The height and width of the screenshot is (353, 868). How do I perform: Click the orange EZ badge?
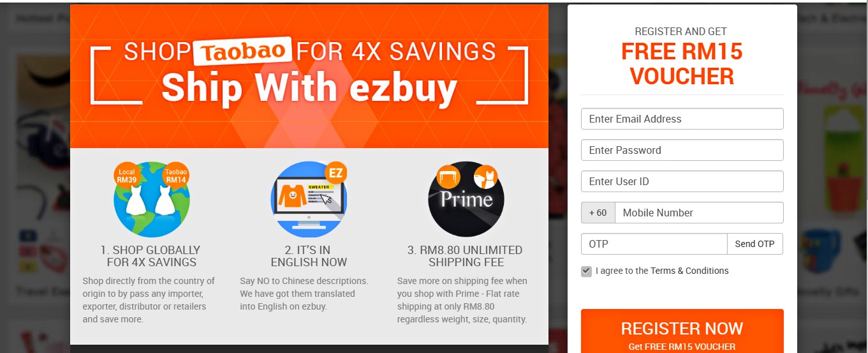click(335, 173)
